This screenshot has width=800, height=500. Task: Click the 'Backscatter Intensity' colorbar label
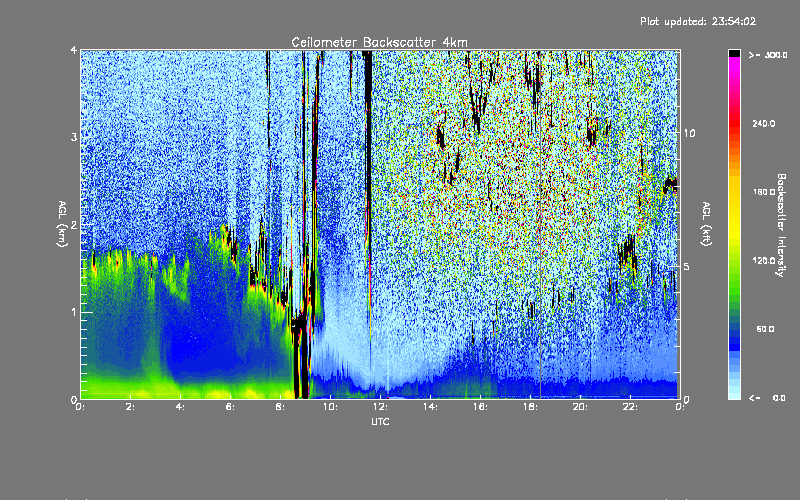click(x=781, y=225)
